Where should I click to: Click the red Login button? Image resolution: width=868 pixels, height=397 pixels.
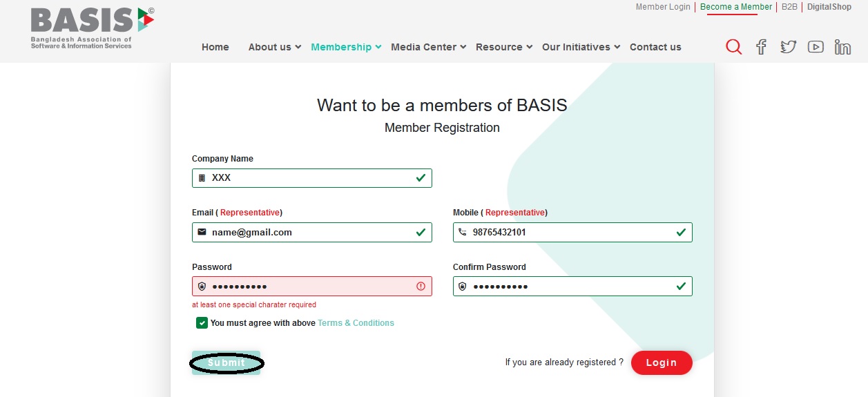[x=661, y=362]
